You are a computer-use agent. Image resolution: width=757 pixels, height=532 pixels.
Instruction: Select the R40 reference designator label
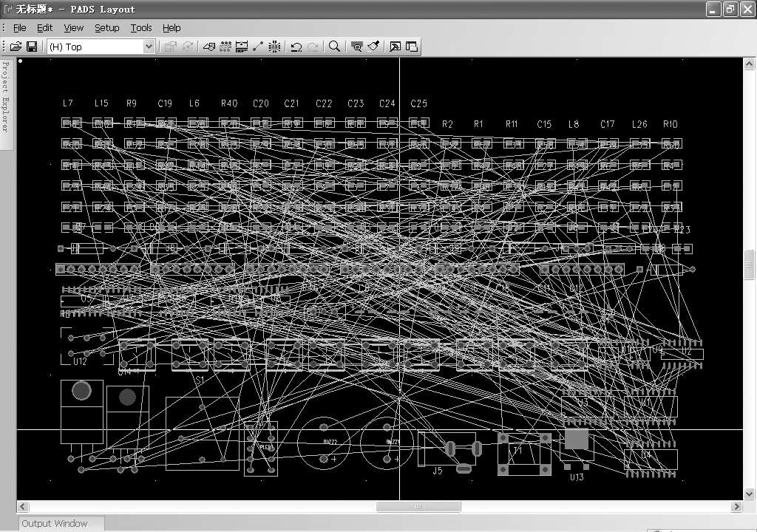tap(229, 103)
